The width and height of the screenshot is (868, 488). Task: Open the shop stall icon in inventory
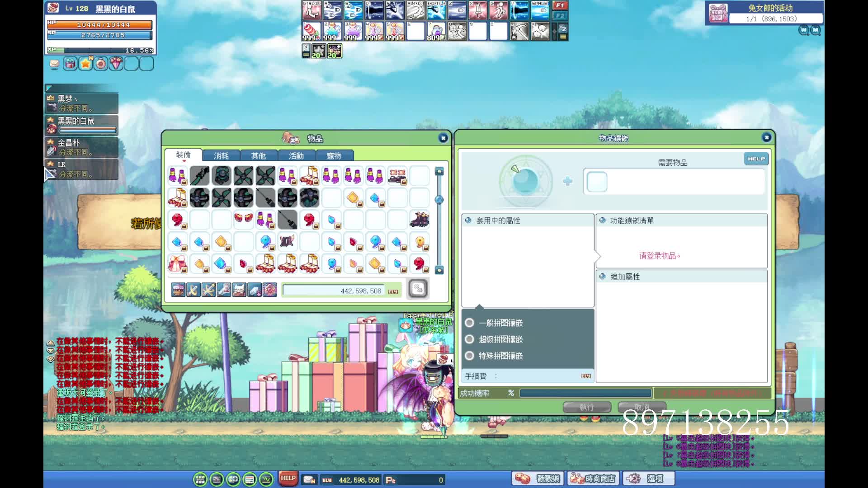coord(178,290)
